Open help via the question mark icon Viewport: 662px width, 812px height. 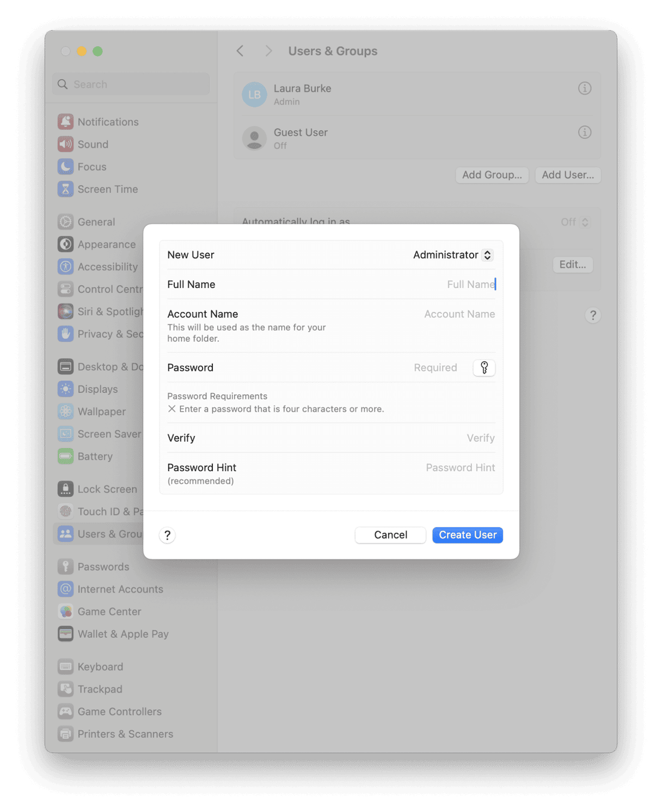pyautogui.click(x=167, y=535)
